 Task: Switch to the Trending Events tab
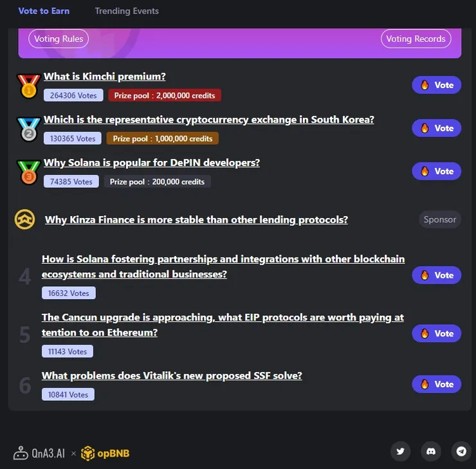(x=127, y=11)
